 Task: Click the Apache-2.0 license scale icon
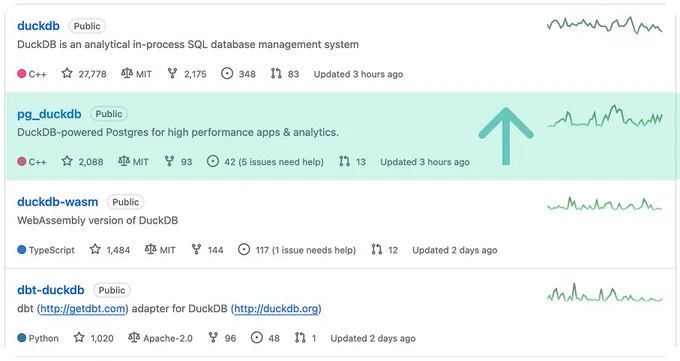[x=134, y=338]
